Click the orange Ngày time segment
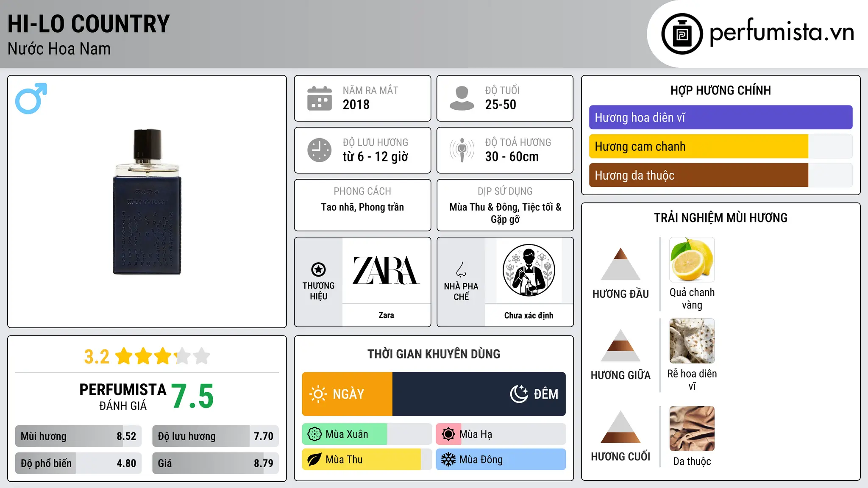Screen dimensions: 868x488 click(347, 394)
